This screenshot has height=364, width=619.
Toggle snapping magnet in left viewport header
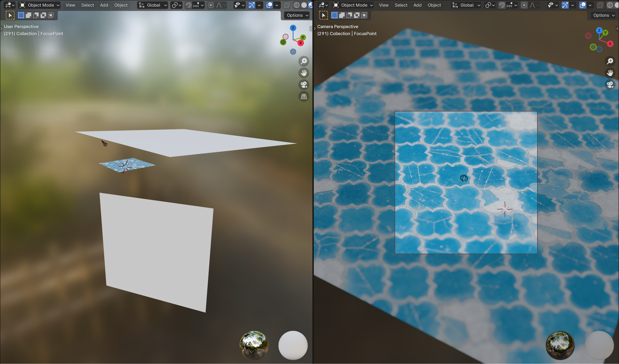click(x=188, y=5)
